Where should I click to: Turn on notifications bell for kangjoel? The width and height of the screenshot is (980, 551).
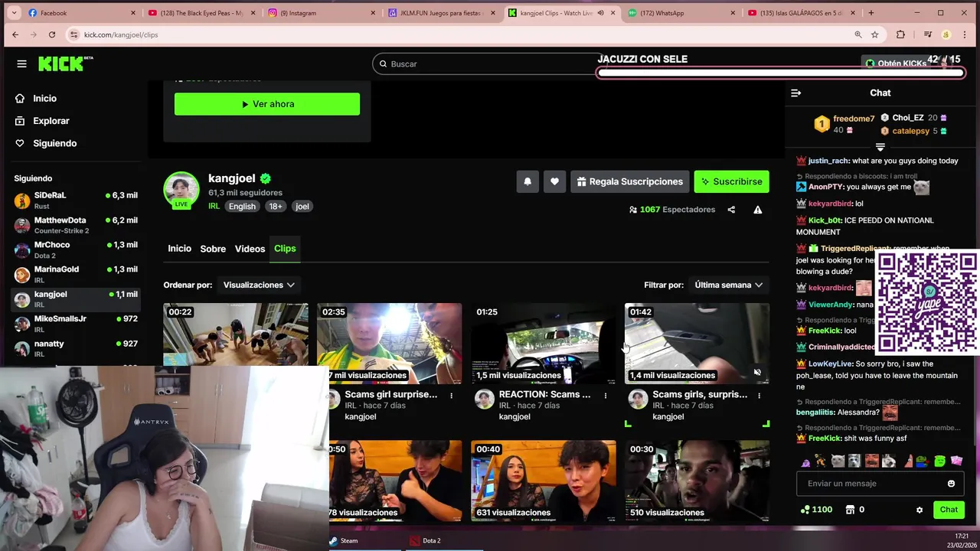(x=528, y=181)
